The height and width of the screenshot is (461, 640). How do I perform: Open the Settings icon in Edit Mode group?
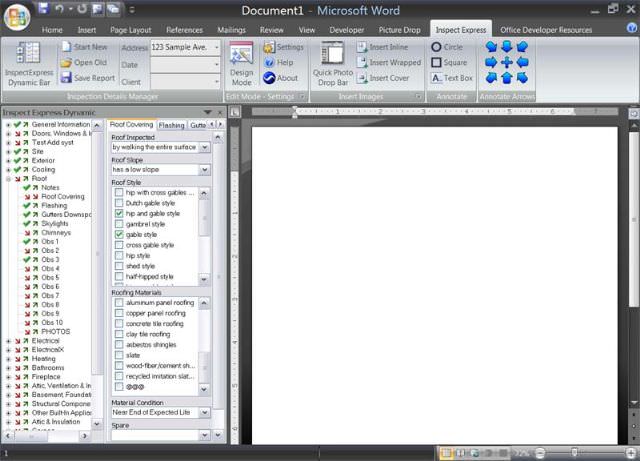(x=283, y=47)
